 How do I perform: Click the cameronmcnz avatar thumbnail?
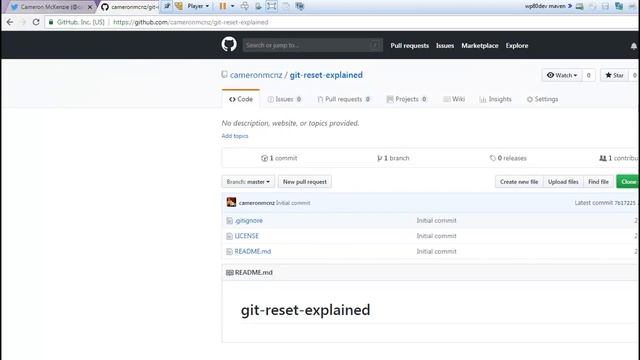click(231, 202)
